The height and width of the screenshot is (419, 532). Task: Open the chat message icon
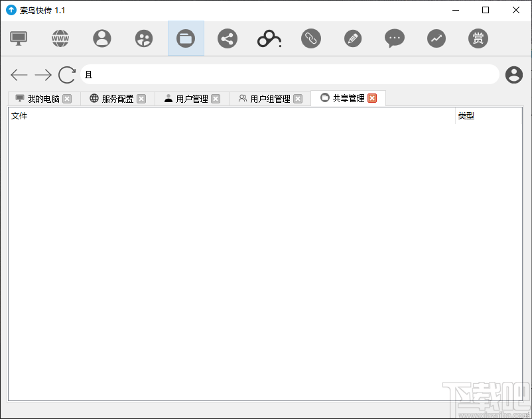click(x=395, y=38)
